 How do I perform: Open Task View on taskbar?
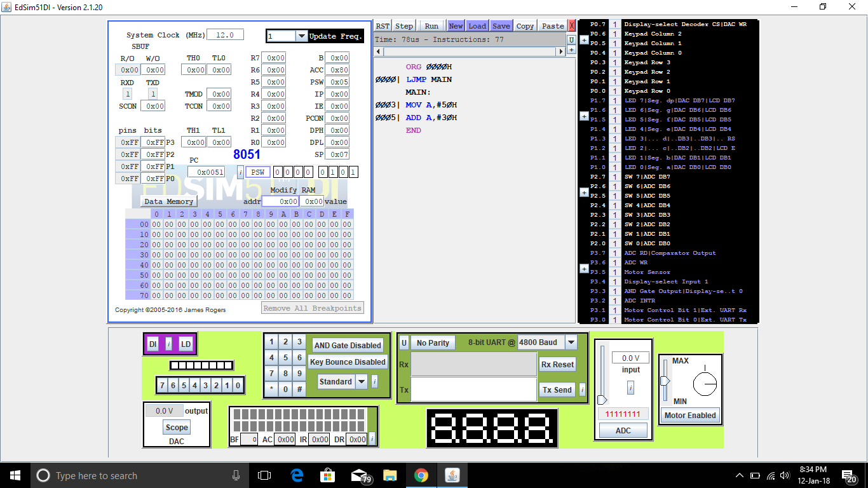tap(264, 475)
